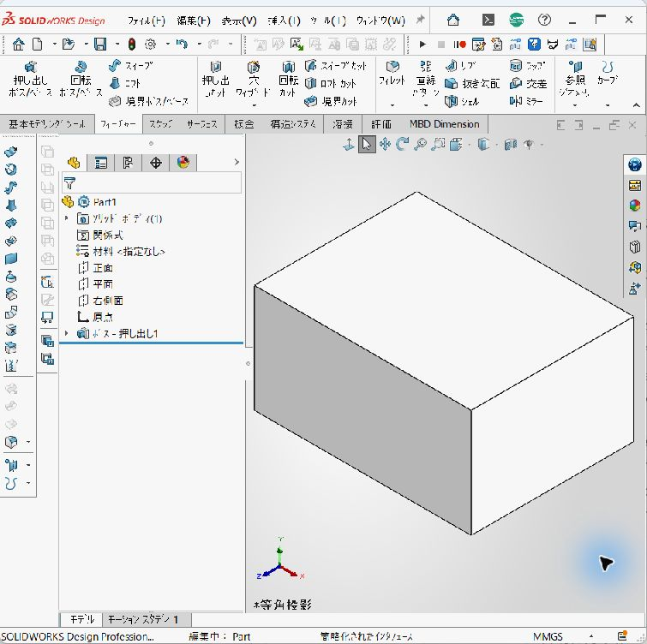Select the リブ rib tool

point(460,66)
